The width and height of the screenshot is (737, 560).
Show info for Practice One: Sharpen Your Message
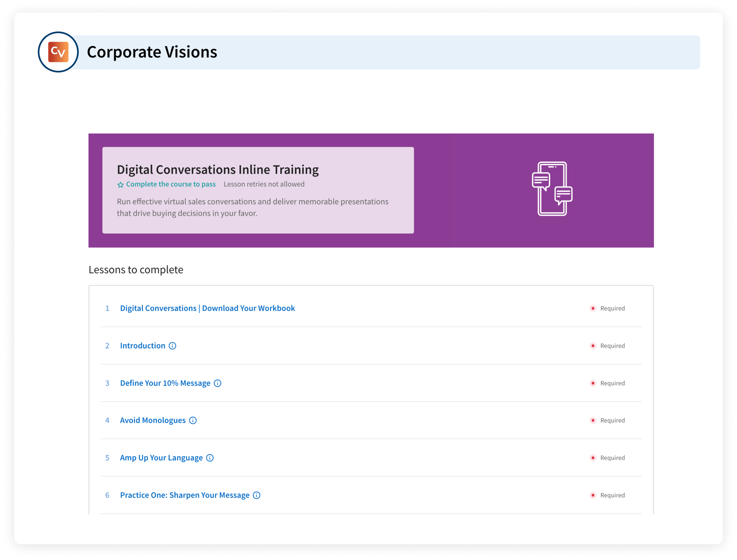point(257,495)
